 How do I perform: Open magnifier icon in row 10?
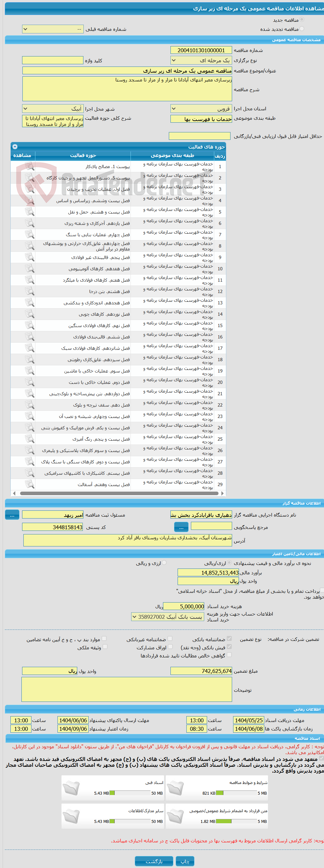point(30,269)
